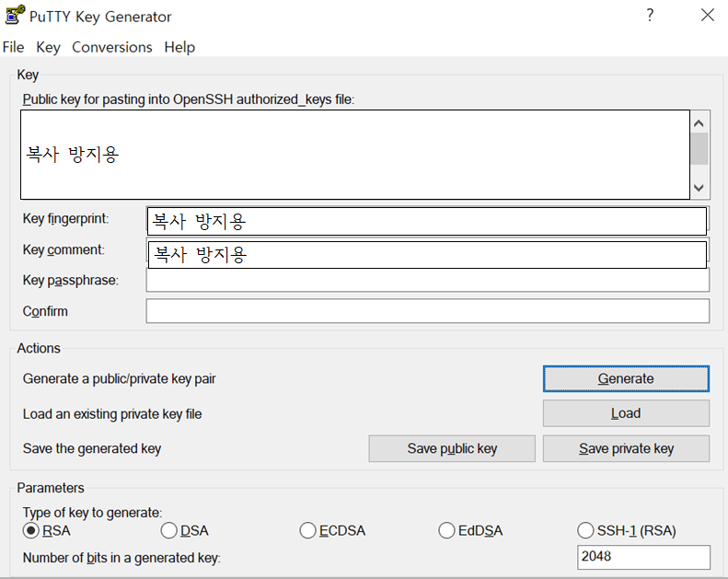
Task: Click the PuTTY Key Generator title icon
Action: (14, 15)
